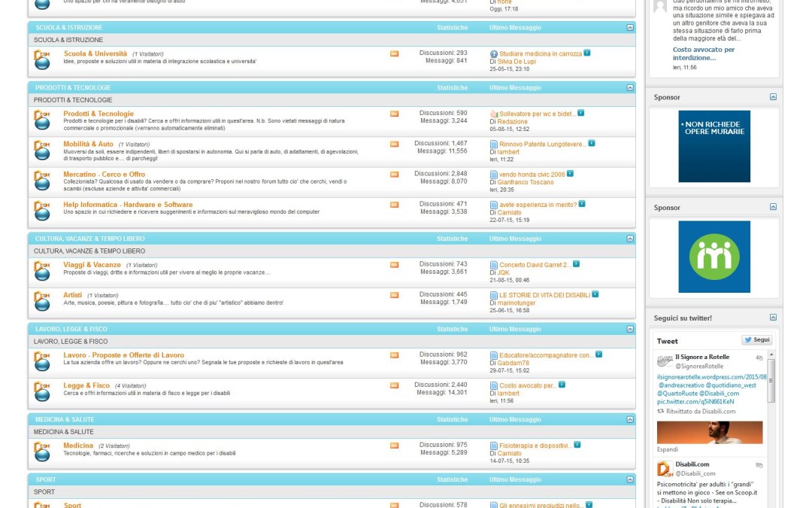Click the forum status icon beside Help Informatica
Screen dimensions: 812x508
[x=41, y=211]
